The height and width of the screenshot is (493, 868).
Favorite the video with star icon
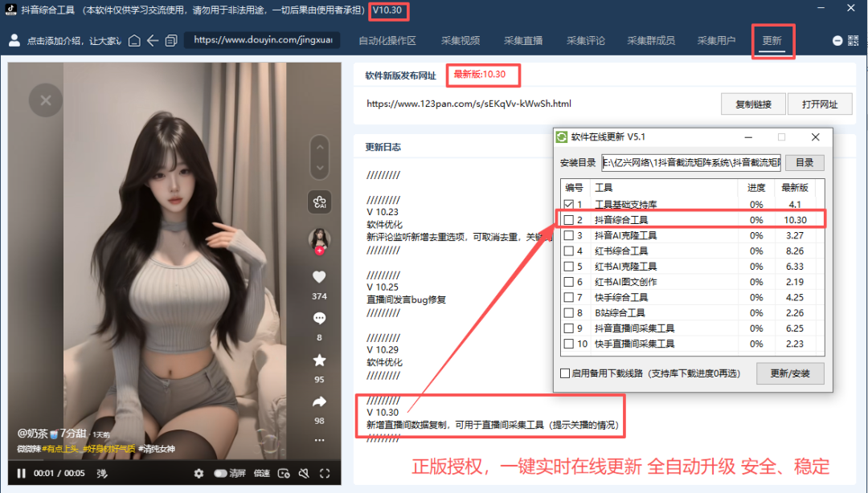[x=319, y=361]
